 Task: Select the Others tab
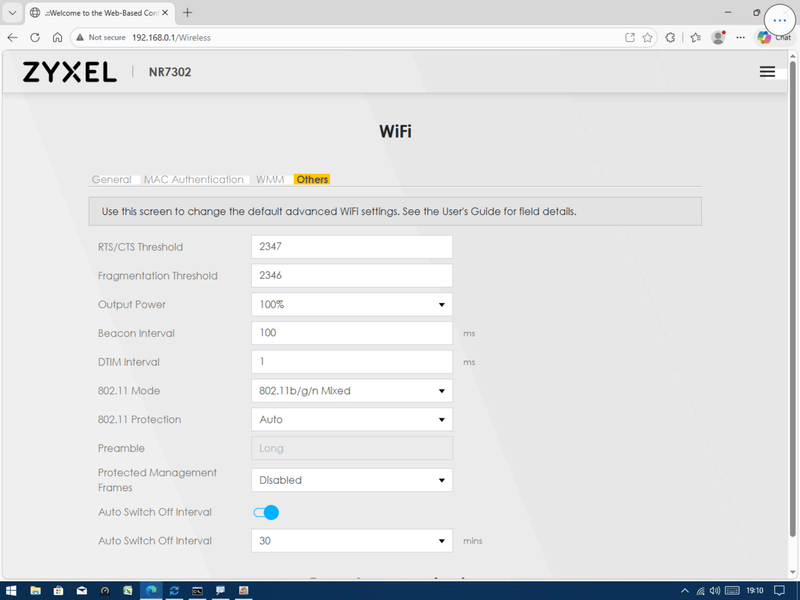pos(312,180)
